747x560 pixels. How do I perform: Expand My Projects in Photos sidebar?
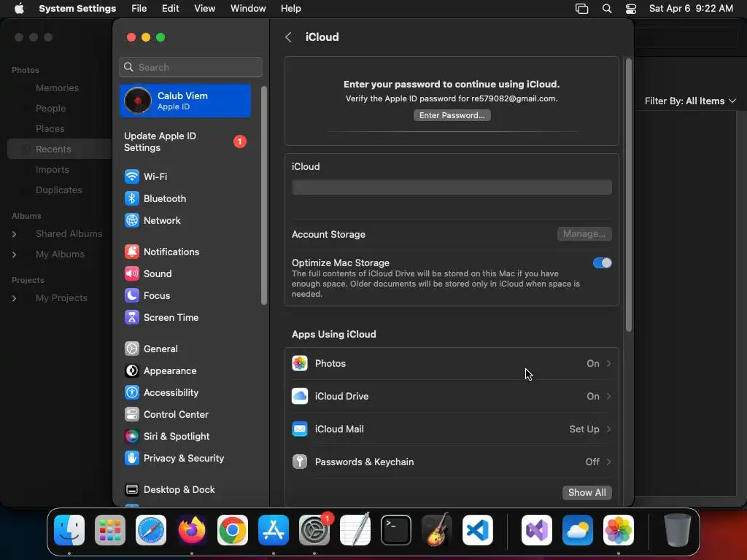[x=15, y=298]
